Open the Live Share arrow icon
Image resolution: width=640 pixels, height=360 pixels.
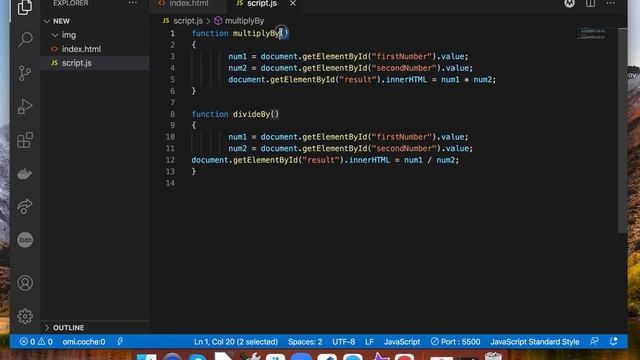point(25,207)
